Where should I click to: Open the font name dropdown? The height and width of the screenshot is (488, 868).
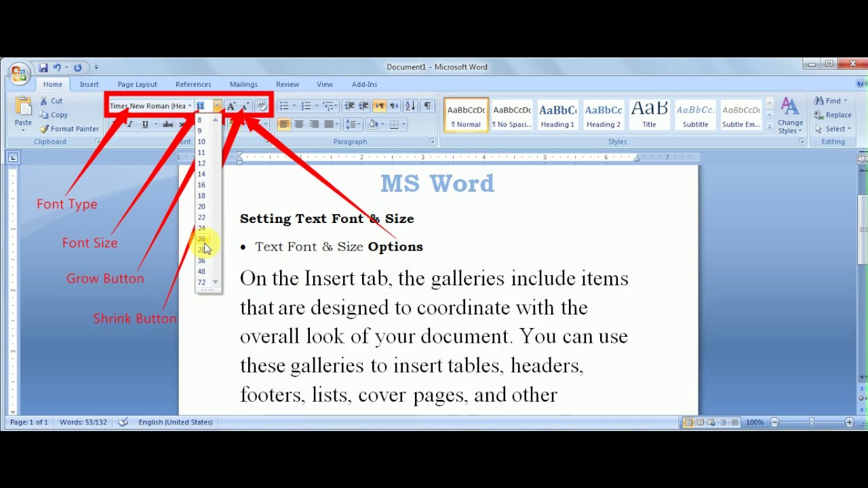coord(190,106)
